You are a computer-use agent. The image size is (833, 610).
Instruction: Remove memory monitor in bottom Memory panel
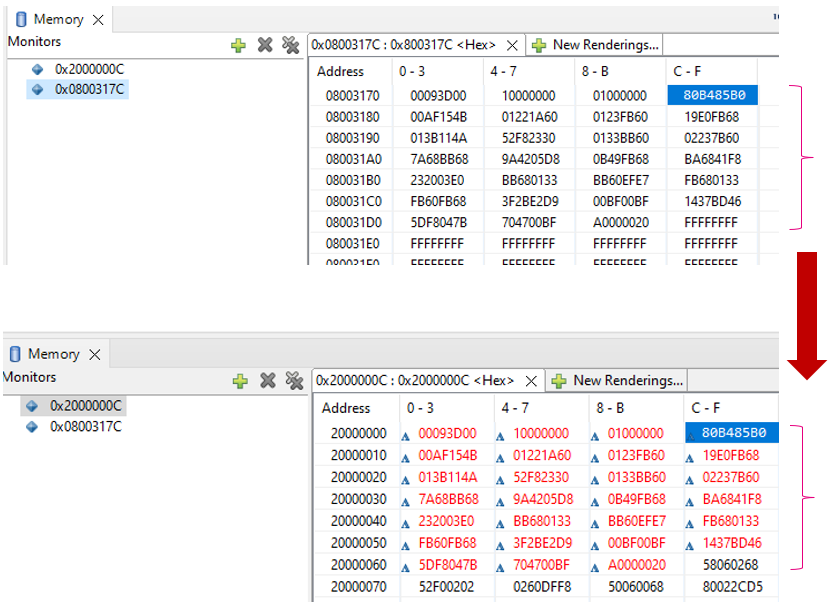click(267, 380)
